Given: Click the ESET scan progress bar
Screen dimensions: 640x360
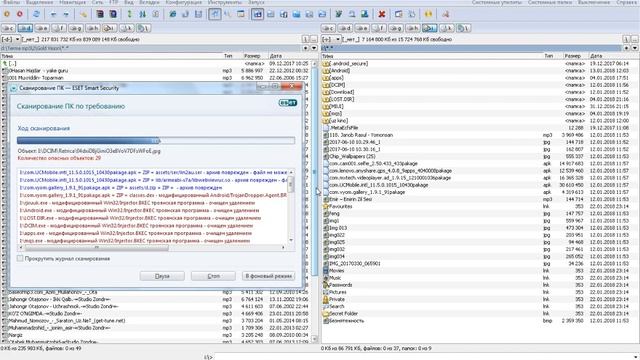Looking at the screenshot, I should 156,140.
